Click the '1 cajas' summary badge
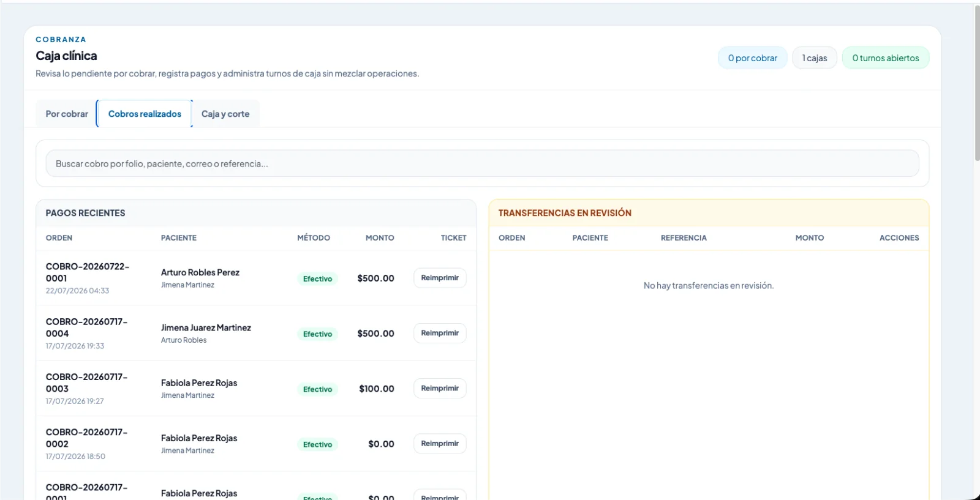980x500 pixels. point(815,58)
